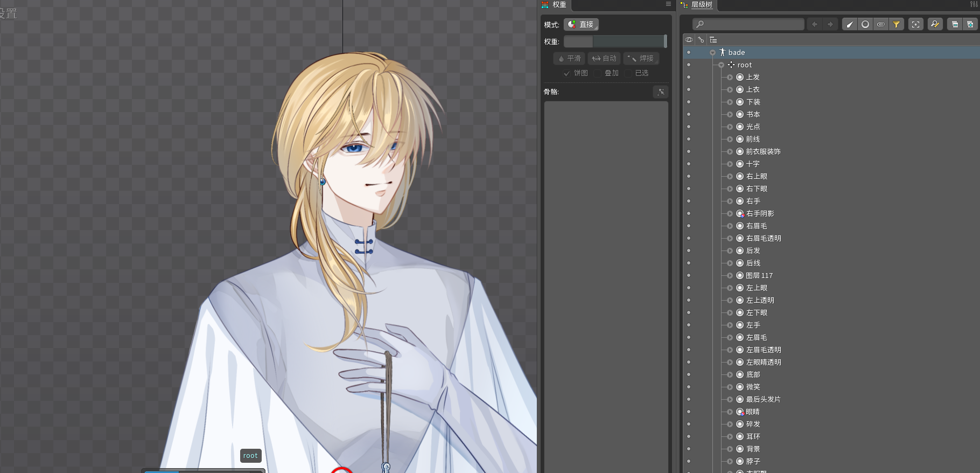Open the 模式 直接 mode dropdown
Viewport: 980px width, 473px height.
click(582, 25)
